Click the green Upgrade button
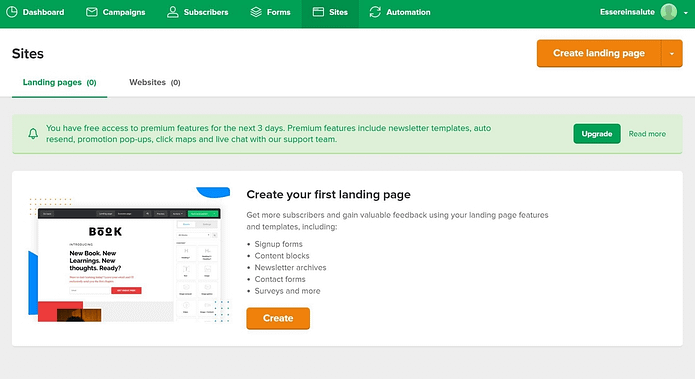 click(x=597, y=133)
